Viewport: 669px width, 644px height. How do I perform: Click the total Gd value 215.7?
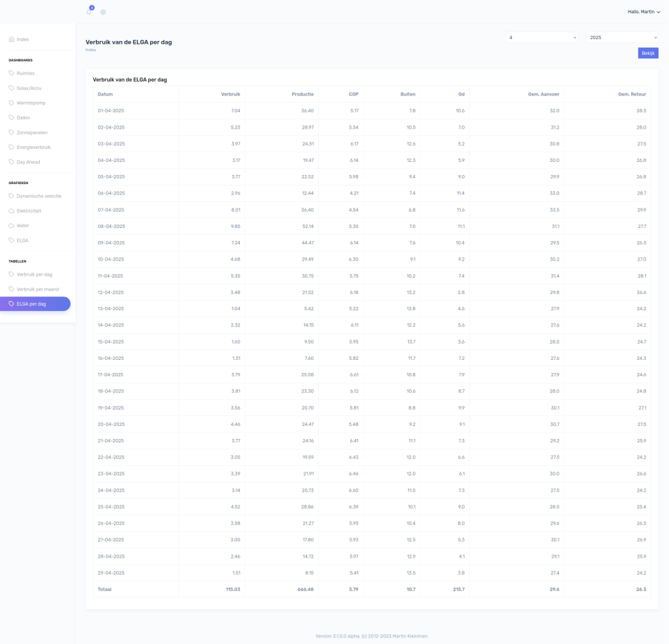(x=459, y=589)
